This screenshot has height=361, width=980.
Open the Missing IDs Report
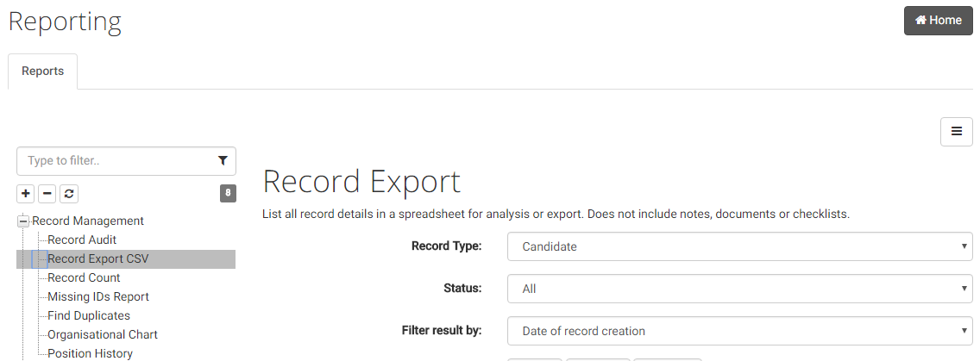pos(98,296)
